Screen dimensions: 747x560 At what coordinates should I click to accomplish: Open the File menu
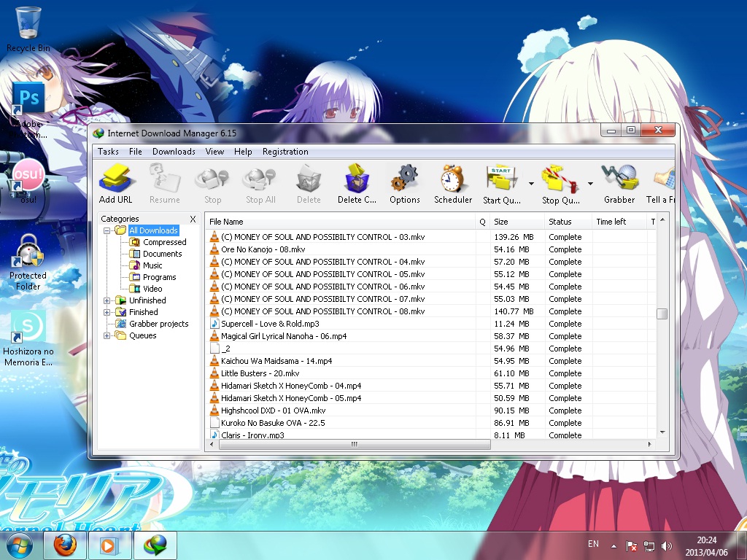click(x=135, y=152)
